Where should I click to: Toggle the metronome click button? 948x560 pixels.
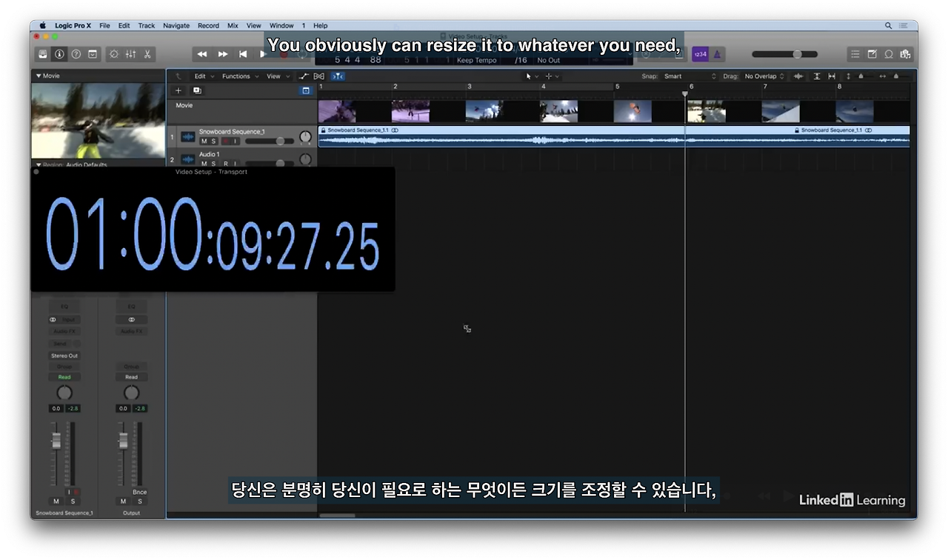(x=718, y=54)
